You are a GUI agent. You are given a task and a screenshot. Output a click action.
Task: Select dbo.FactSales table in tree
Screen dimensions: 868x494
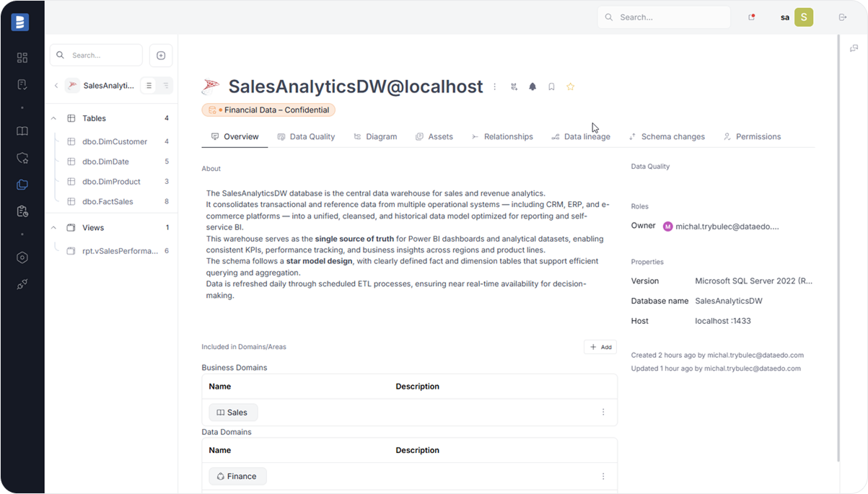(x=108, y=202)
